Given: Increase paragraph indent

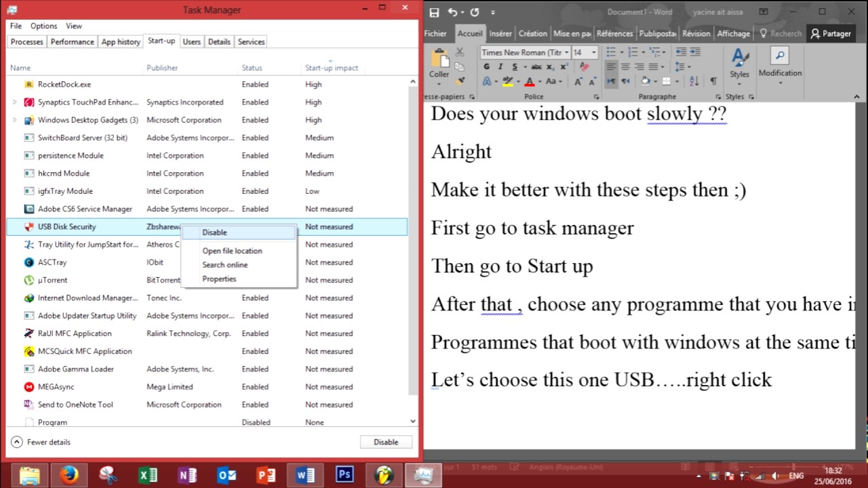Looking at the screenshot, I should coord(695,52).
